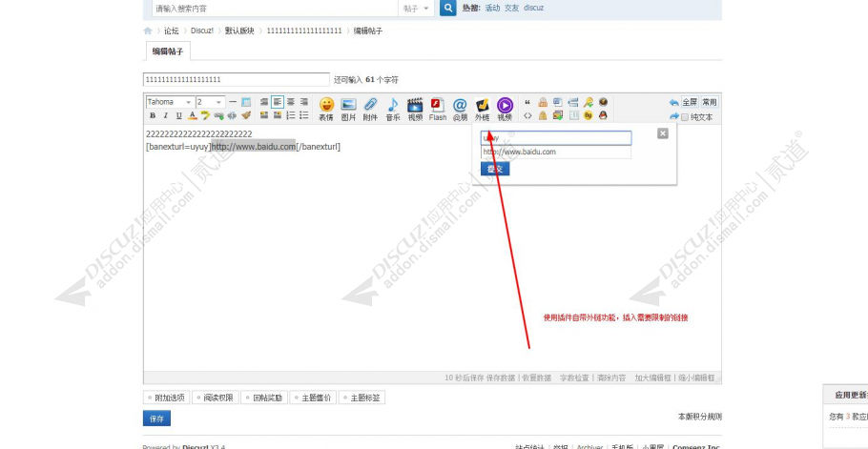Insert video with 视频 clapperboard icon
The image size is (868, 449).
415,109
